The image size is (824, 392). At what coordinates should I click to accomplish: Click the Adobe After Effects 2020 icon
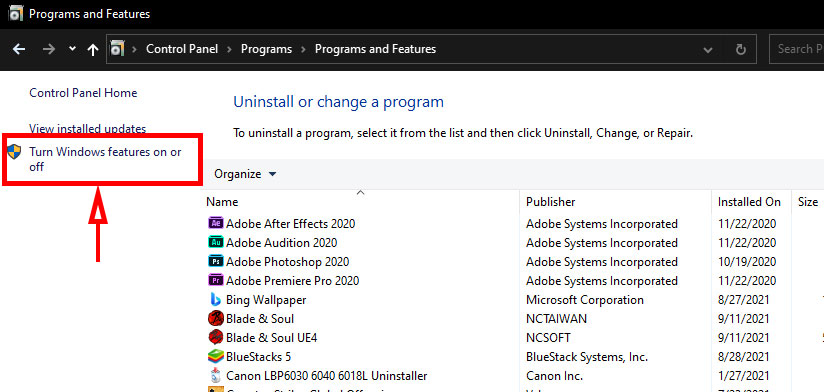point(216,223)
